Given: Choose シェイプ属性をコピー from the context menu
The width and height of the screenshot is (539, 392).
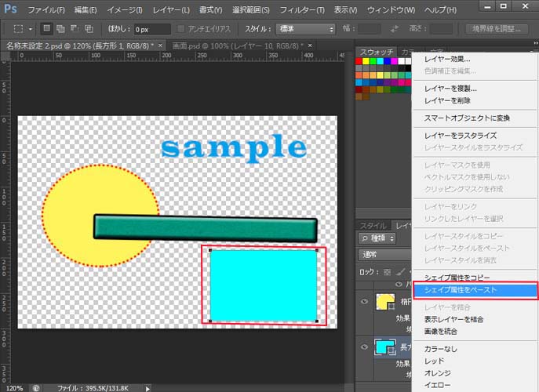Looking at the screenshot, I should [x=475, y=278].
